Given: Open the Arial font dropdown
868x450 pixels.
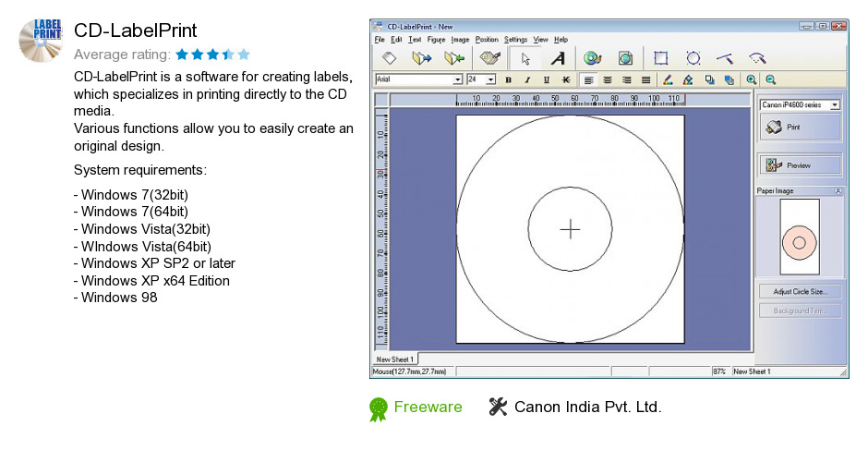Looking at the screenshot, I should [458, 79].
